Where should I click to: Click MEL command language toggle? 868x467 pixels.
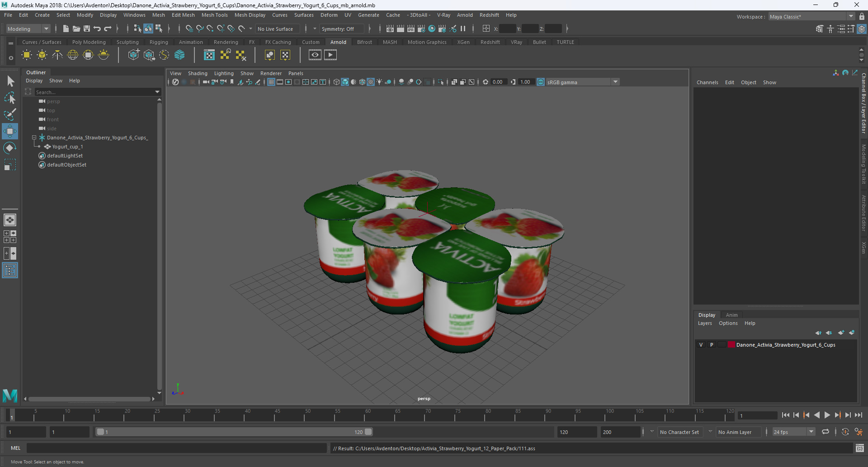pos(15,448)
